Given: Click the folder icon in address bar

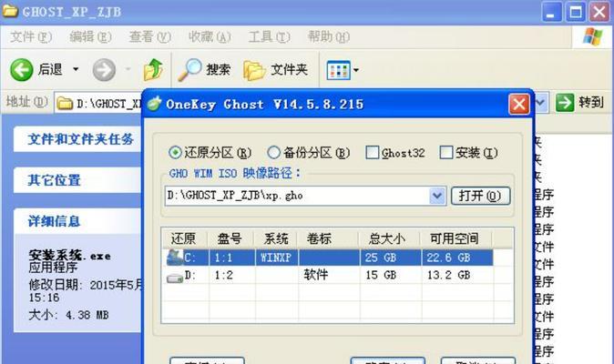Looking at the screenshot, I should click(x=65, y=104).
